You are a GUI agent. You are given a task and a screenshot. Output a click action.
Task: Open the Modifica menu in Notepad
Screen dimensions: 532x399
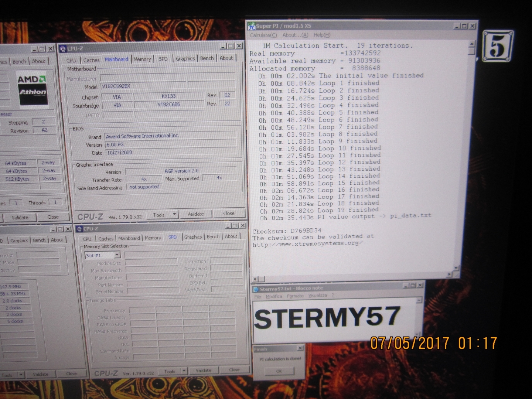[274, 296]
